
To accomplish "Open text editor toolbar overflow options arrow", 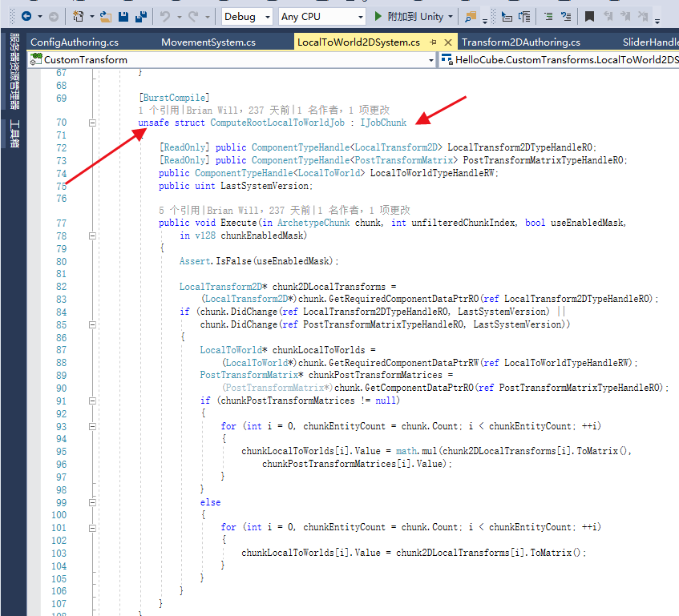I will click(657, 21).
